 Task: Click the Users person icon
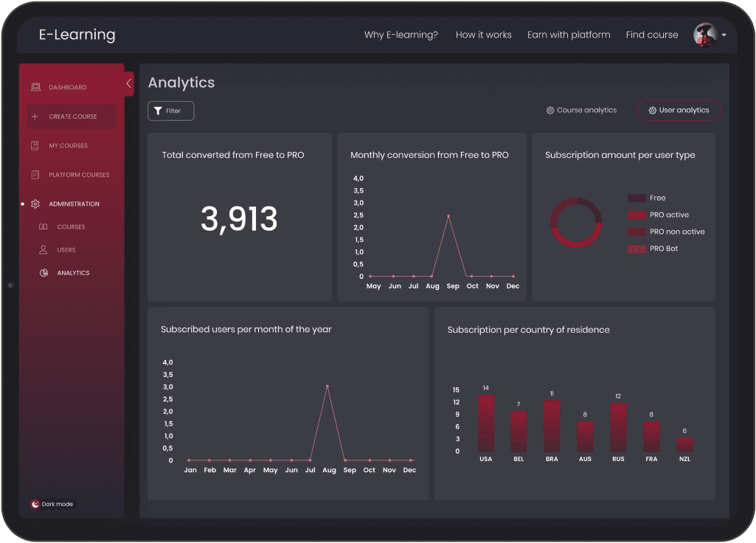(x=44, y=250)
